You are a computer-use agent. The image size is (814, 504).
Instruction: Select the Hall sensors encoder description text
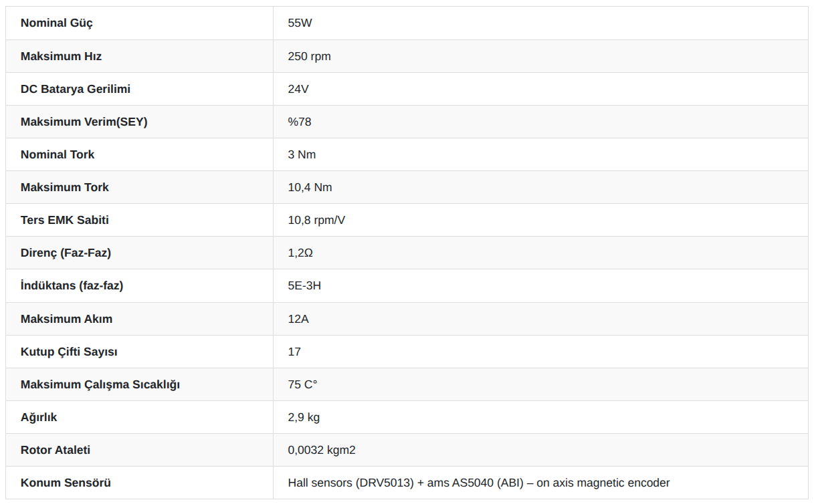479,483
